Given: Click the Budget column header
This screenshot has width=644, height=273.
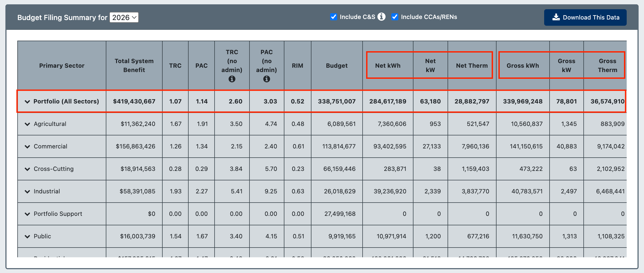Looking at the screenshot, I should (x=337, y=66).
